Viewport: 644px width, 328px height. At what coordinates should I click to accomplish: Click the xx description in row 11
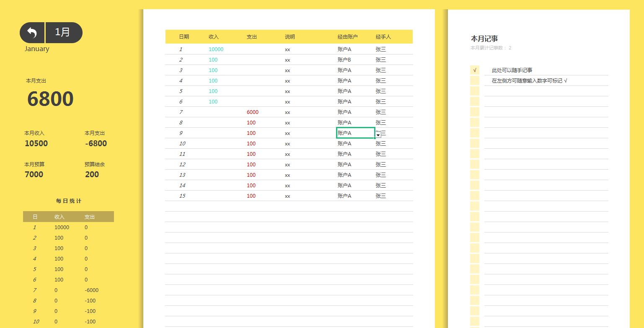click(x=287, y=154)
